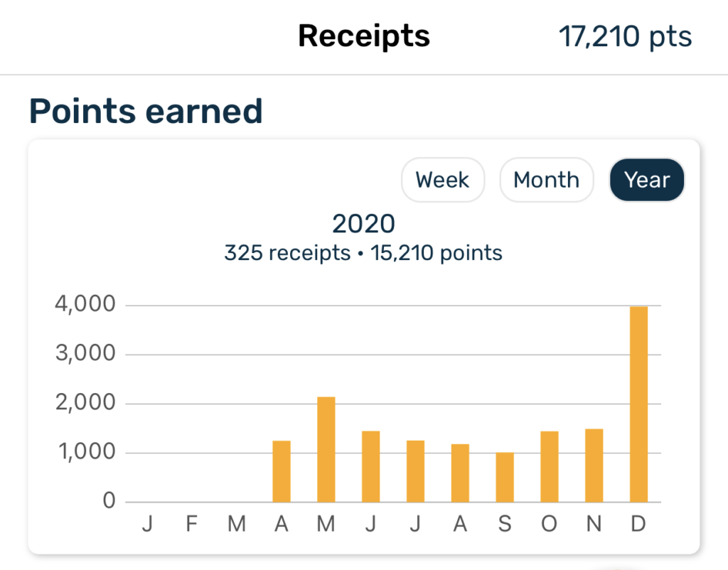
Task: Select the September bar in chart
Action: (505, 477)
